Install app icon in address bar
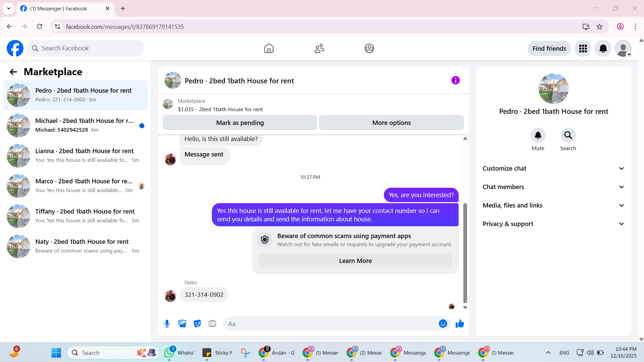 pyautogui.click(x=586, y=27)
